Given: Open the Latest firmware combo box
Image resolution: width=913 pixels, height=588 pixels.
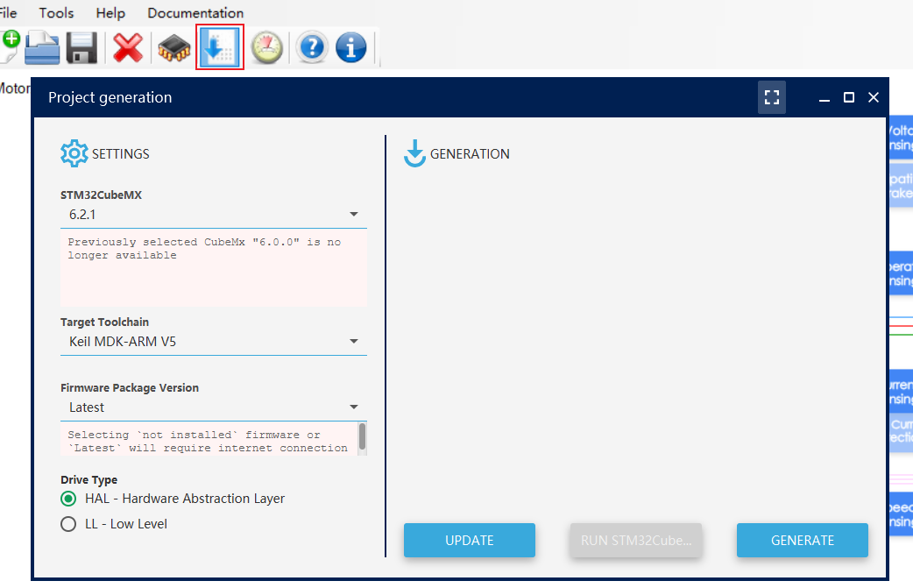Looking at the screenshot, I should (214, 407).
